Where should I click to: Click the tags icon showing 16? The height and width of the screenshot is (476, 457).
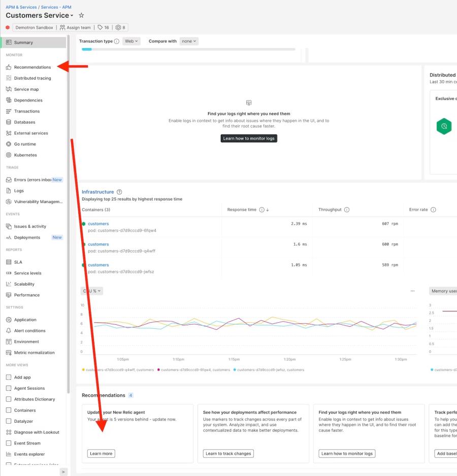coord(100,27)
